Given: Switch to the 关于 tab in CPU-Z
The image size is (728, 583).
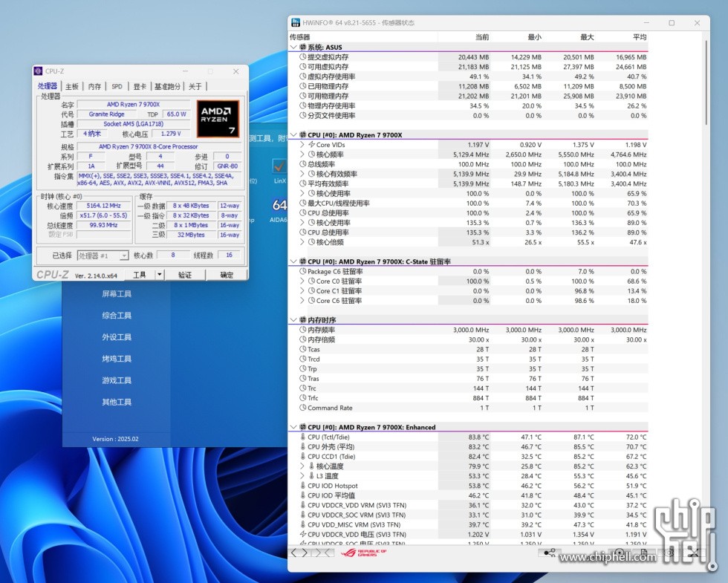Looking at the screenshot, I should (195, 86).
